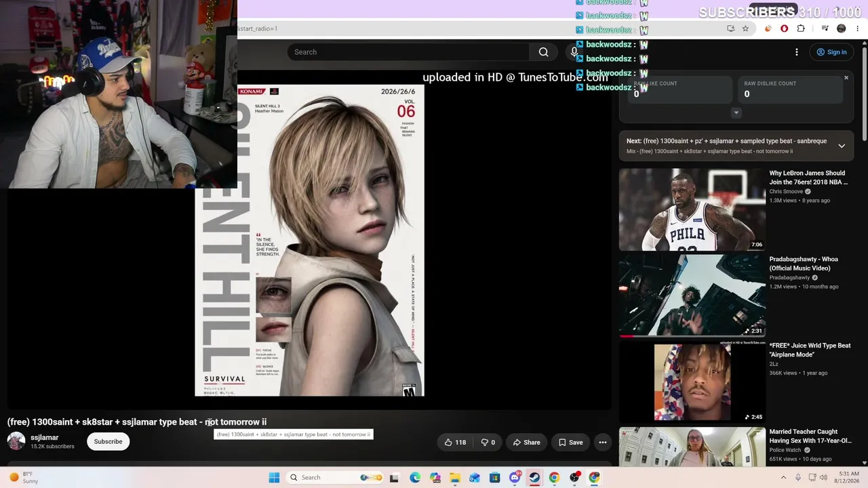Click the ssjlamar channel avatar
Image resolution: width=868 pixels, height=488 pixels.
click(x=16, y=441)
